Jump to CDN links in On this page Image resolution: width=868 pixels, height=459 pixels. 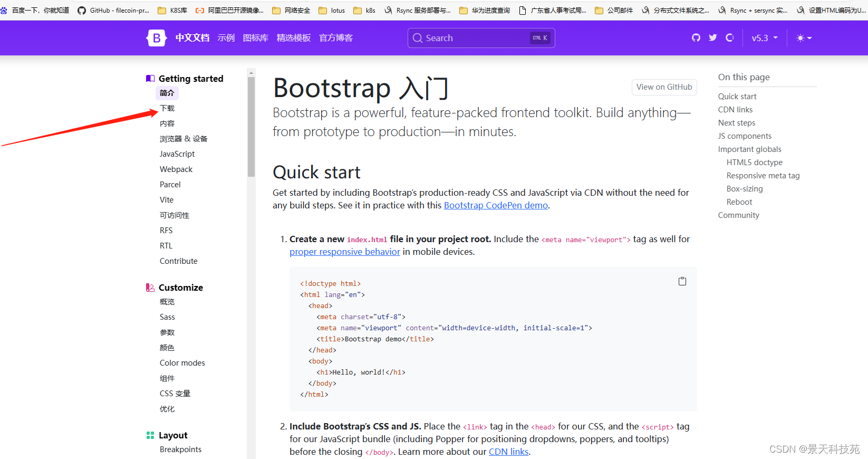735,110
